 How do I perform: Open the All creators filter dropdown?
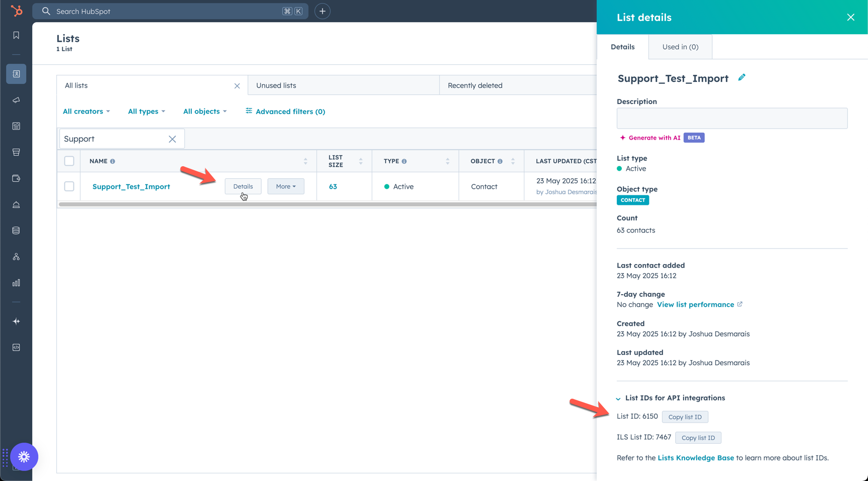point(86,111)
